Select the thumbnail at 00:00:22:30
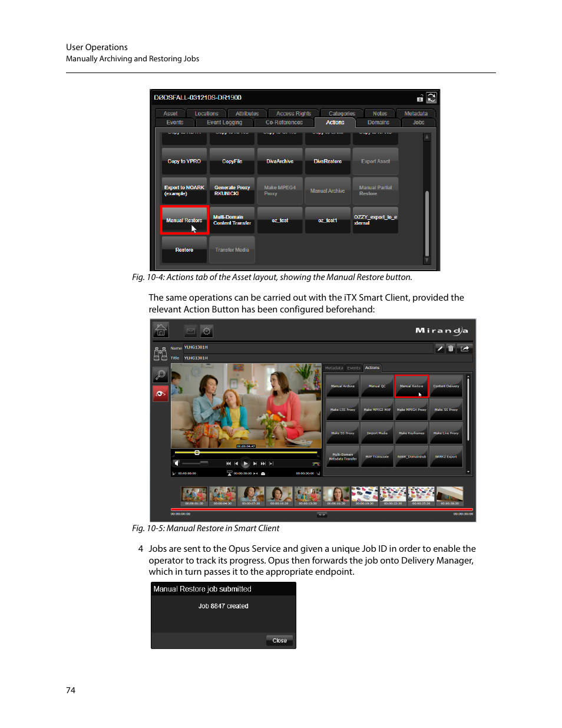This screenshot has height=728, width=562. point(393,496)
